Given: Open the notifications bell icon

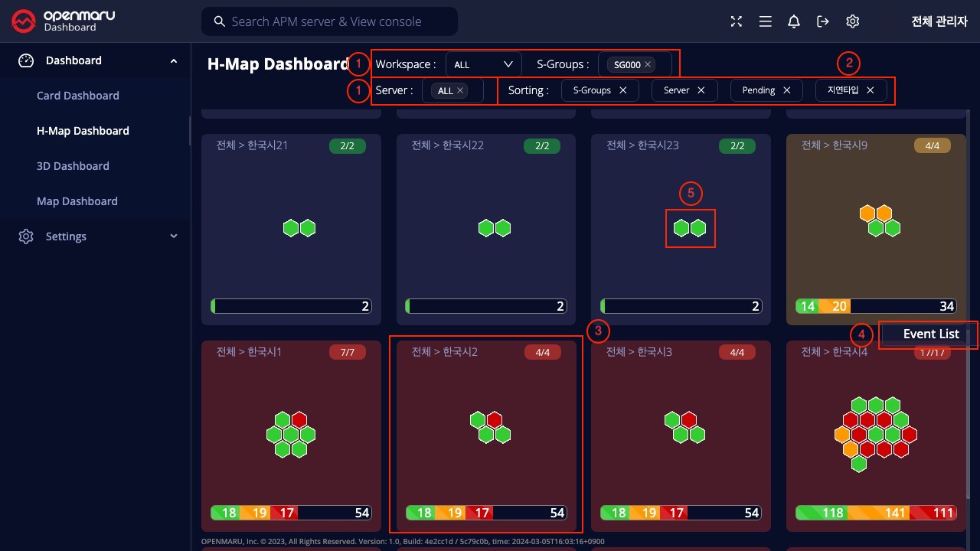Looking at the screenshot, I should tap(794, 21).
